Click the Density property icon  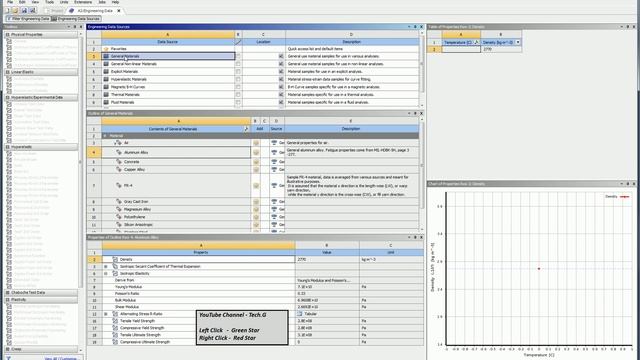click(x=115, y=260)
